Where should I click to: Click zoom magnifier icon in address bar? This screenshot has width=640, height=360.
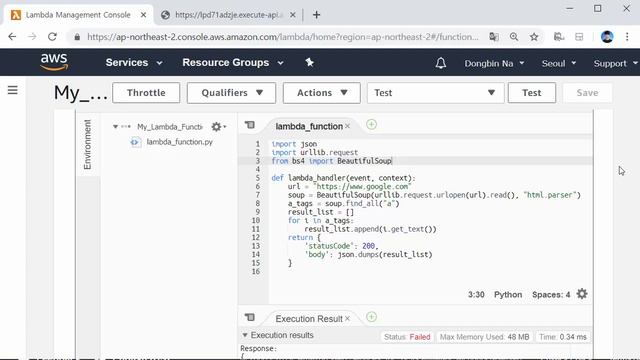tap(514, 37)
